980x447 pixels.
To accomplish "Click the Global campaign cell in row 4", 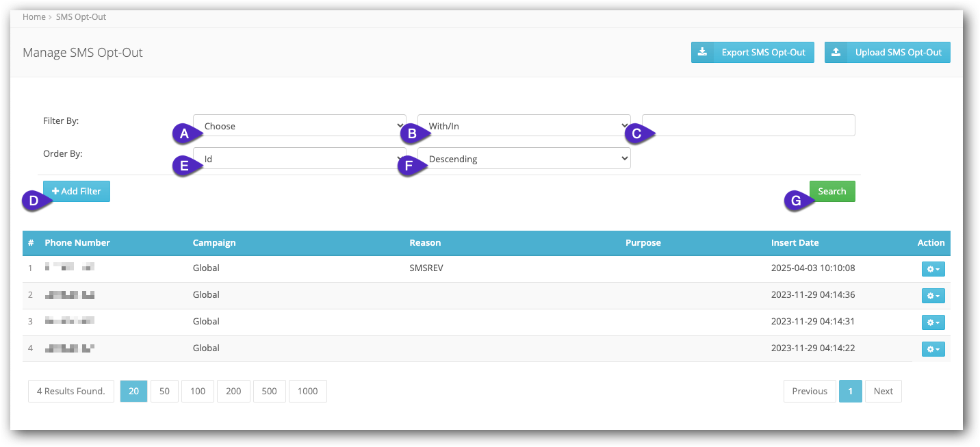I will (x=206, y=348).
